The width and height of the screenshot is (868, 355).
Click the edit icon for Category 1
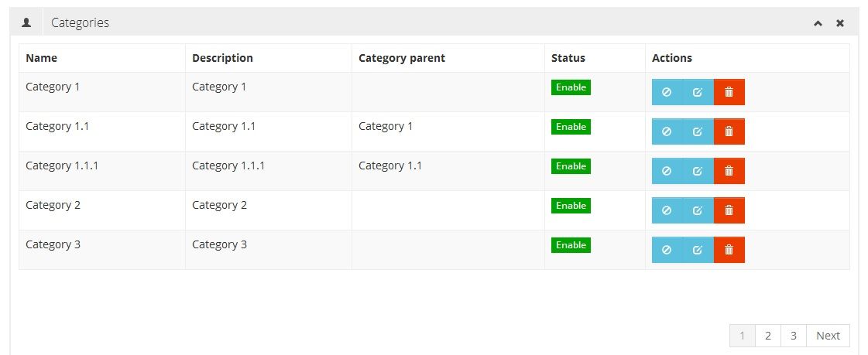(698, 92)
